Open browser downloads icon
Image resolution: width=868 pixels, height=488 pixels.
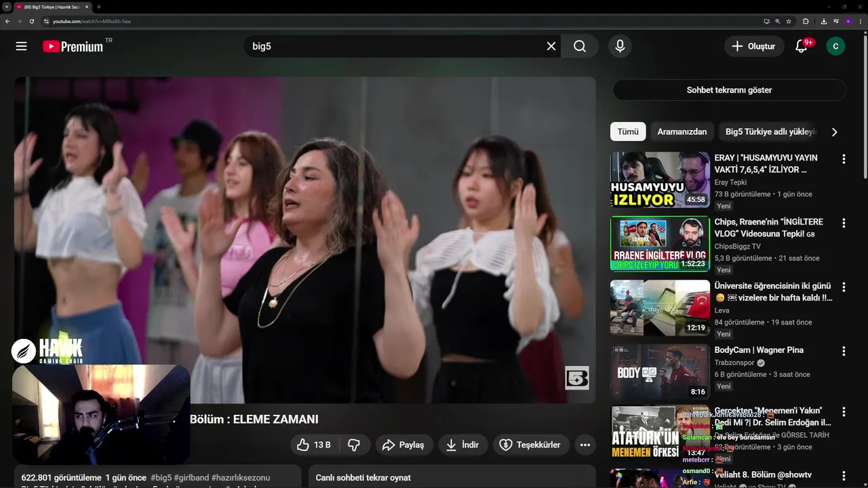823,21
